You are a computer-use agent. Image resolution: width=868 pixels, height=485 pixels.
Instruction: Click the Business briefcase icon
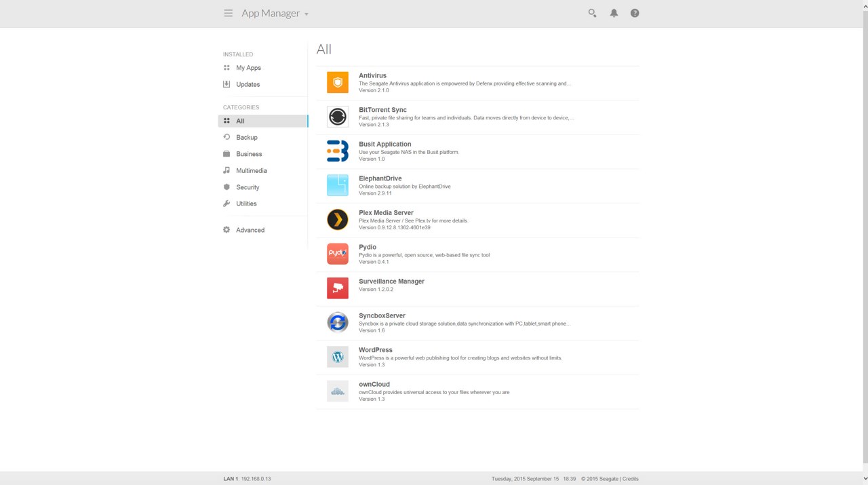[226, 154]
